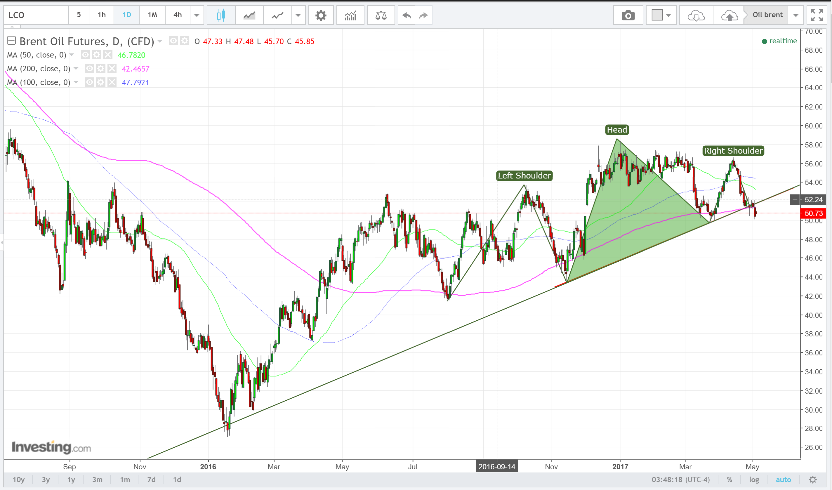Set the range to 3m
Screen dimensions: 832x490
click(97, 479)
